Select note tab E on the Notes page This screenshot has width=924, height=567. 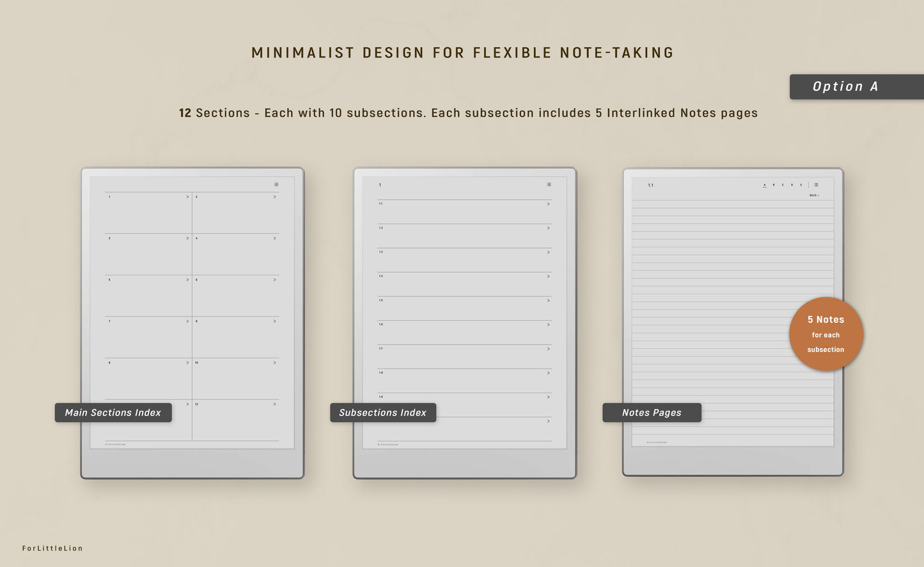click(x=801, y=185)
